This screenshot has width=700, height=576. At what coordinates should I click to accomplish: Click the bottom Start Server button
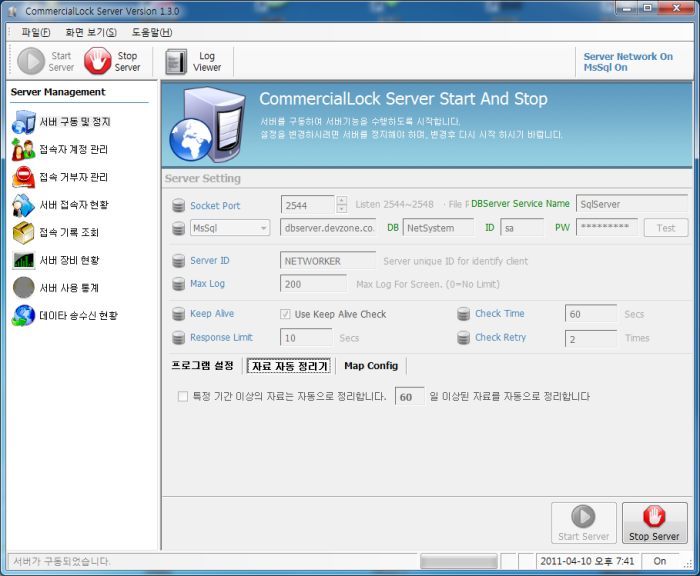(583, 523)
